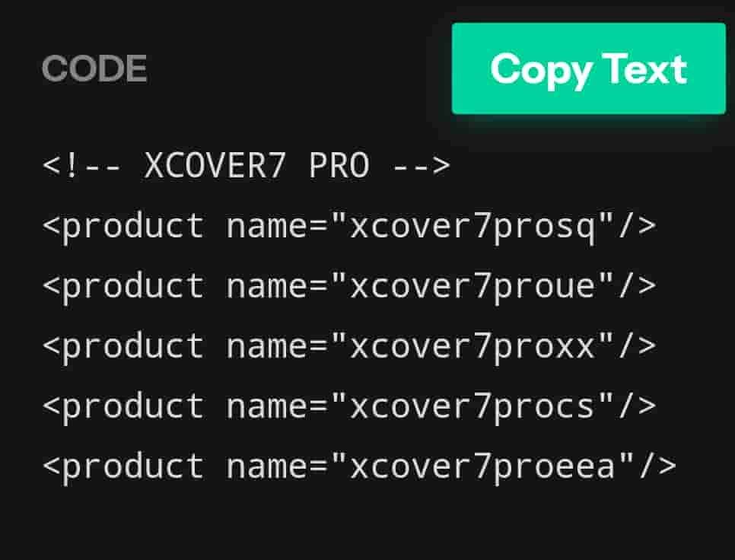
Task: Click the XCOVER7 PRO comment line
Action: 247,166
